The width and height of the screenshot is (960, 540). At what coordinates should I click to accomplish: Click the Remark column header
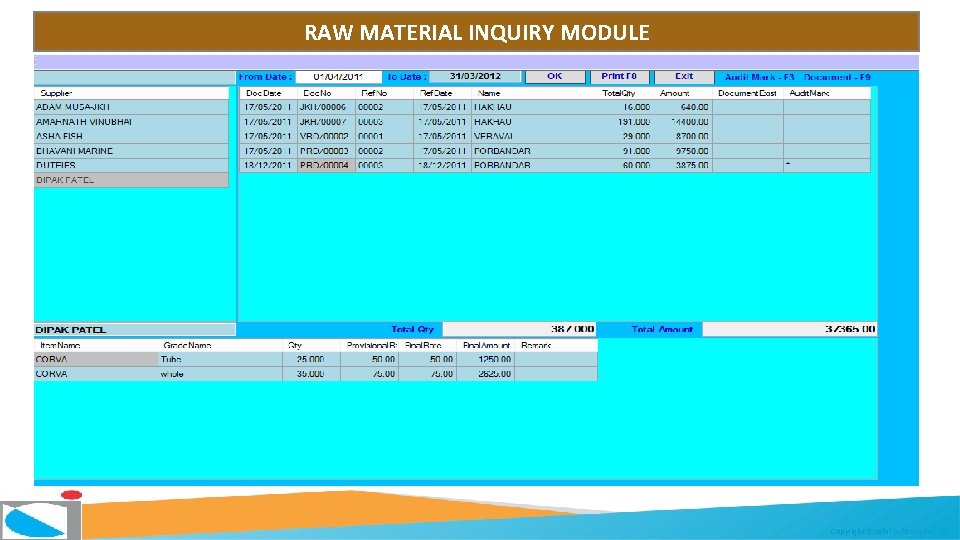(x=556, y=345)
